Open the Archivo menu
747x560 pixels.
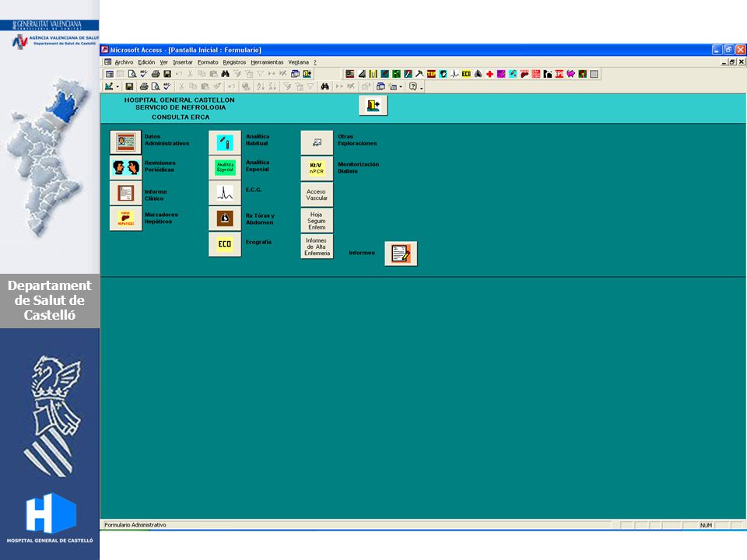124,62
